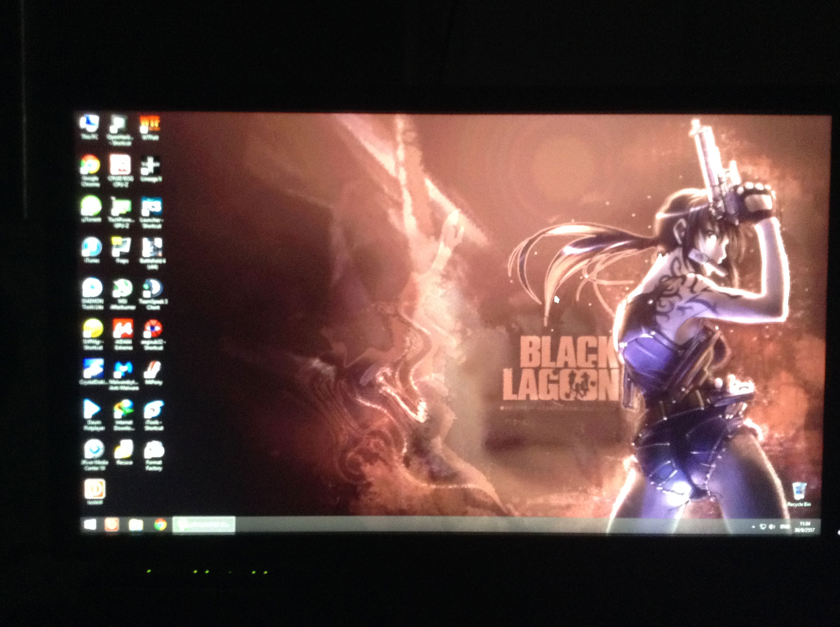Select the SVPMgr shortcut icon
This screenshot has height=627, width=840.
(x=93, y=334)
